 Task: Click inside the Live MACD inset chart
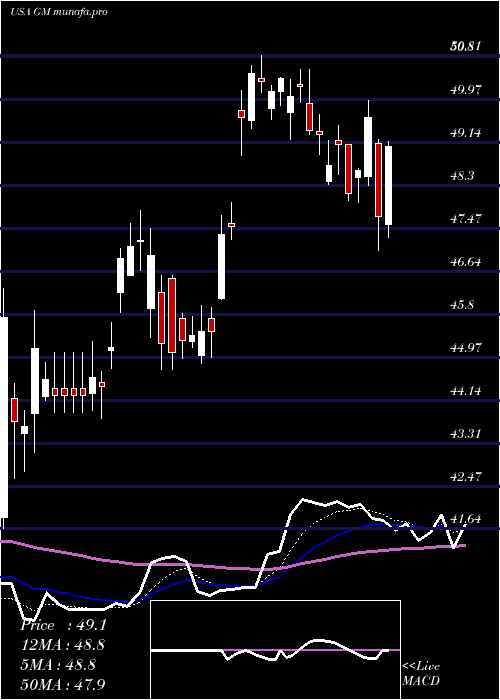pos(275,650)
